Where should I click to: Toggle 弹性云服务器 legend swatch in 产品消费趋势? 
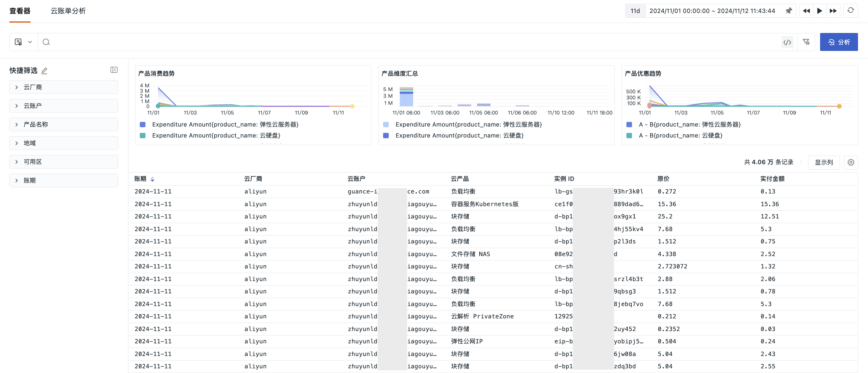[143, 125]
